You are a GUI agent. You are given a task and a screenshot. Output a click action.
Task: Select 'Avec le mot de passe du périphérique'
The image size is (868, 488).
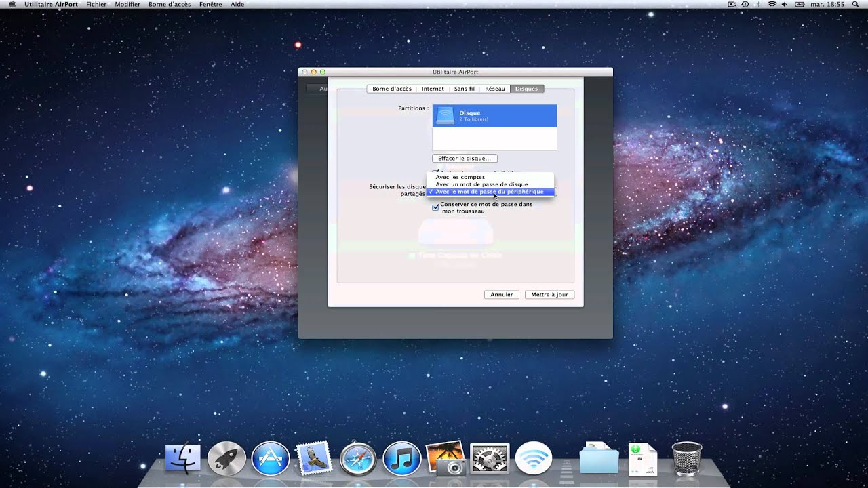click(490, 192)
